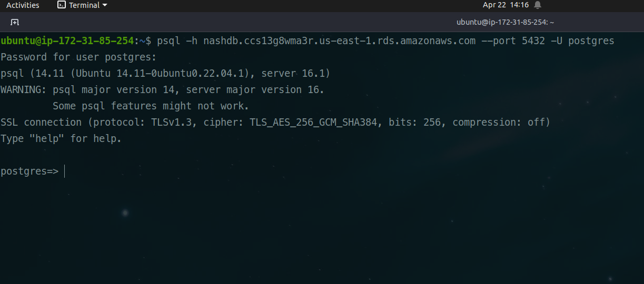Click the 'Type "help" for help.' line
The image size is (644, 284).
tap(61, 139)
